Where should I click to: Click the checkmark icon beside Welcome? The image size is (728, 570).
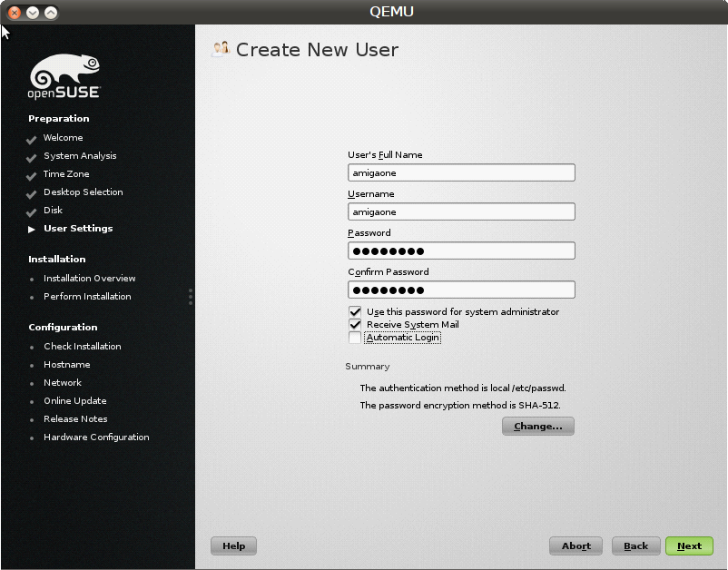tap(32, 139)
